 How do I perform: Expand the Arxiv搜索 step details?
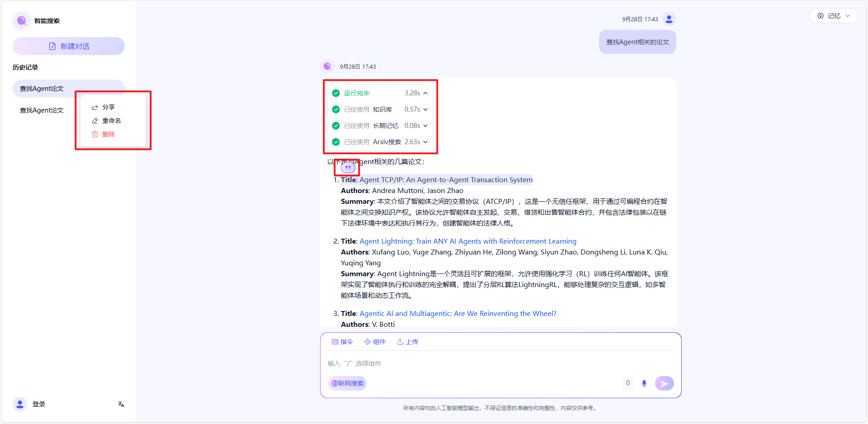point(425,142)
